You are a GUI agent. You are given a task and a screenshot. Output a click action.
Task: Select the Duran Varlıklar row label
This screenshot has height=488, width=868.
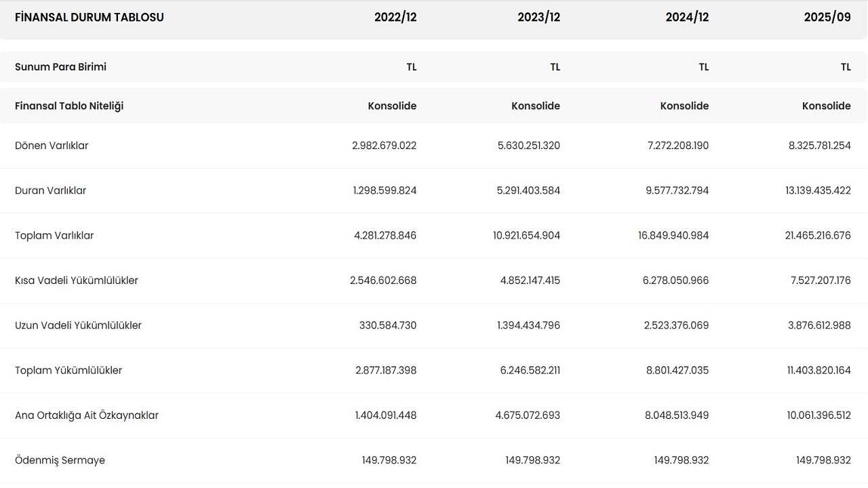51,190
